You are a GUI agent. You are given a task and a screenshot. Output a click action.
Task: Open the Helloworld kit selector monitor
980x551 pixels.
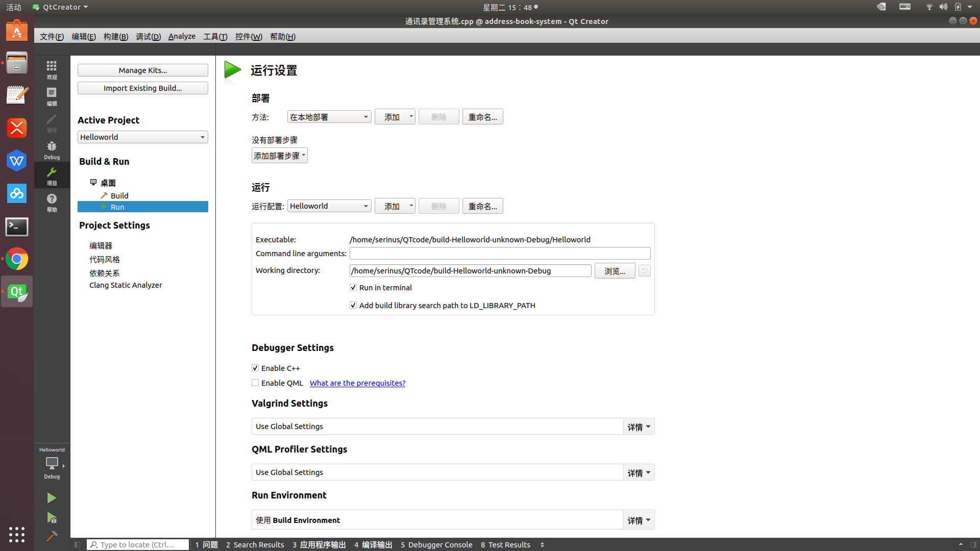click(52, 463)
